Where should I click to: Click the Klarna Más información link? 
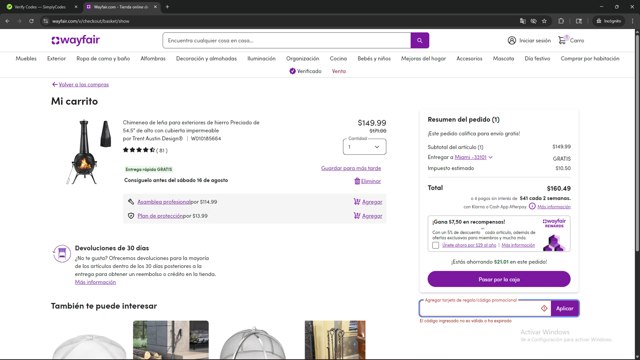coord(554,207)
